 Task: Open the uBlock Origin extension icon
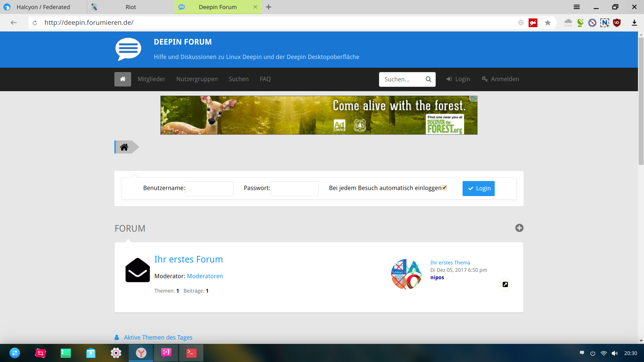[617, 23]
